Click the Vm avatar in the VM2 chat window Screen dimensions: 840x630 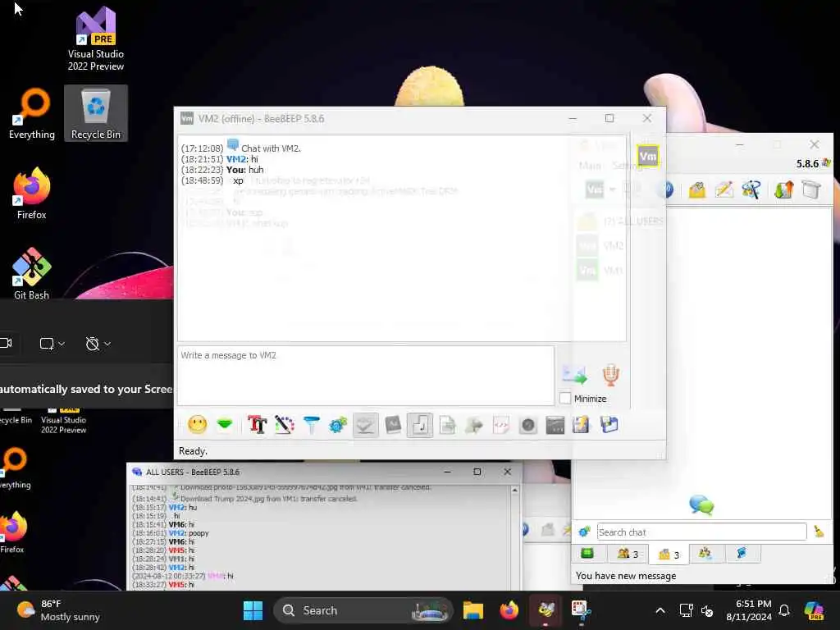tap(648, 157)
